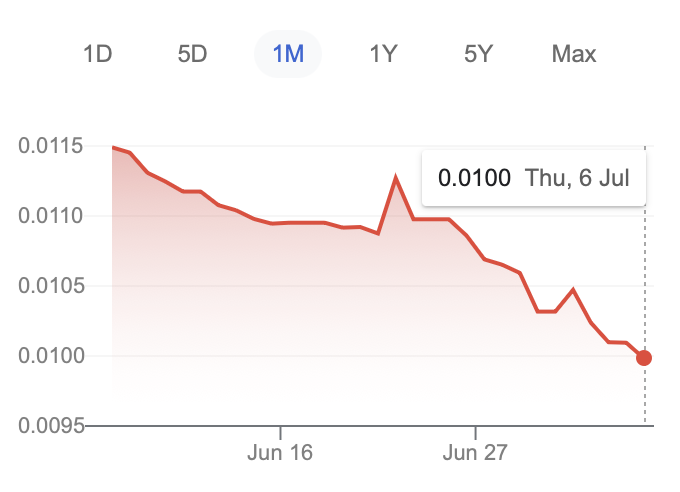
Task: Click the 0.0100 y-axis label
Action: point(51,356)
